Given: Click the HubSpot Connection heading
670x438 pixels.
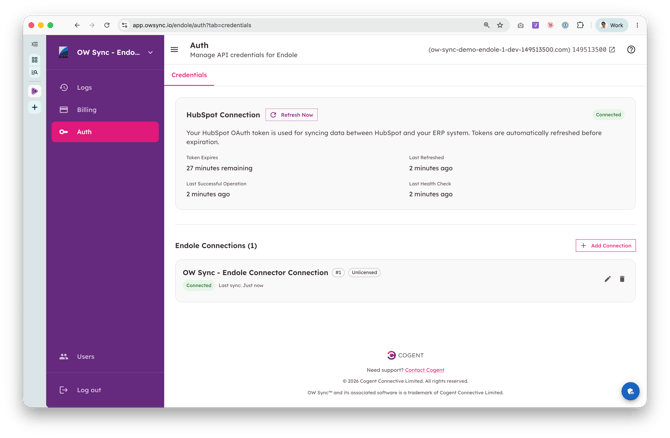Looking at the screenshot, I should coord(223,115).
